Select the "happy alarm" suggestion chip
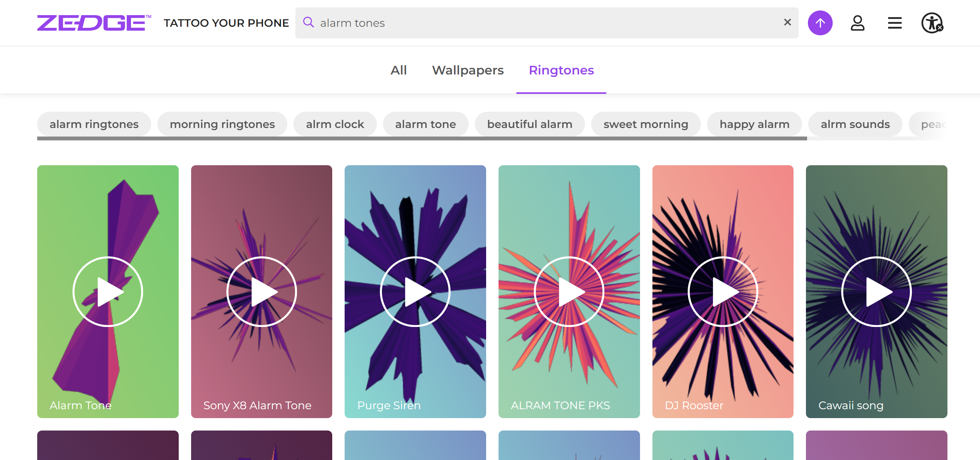 point(754,124)
